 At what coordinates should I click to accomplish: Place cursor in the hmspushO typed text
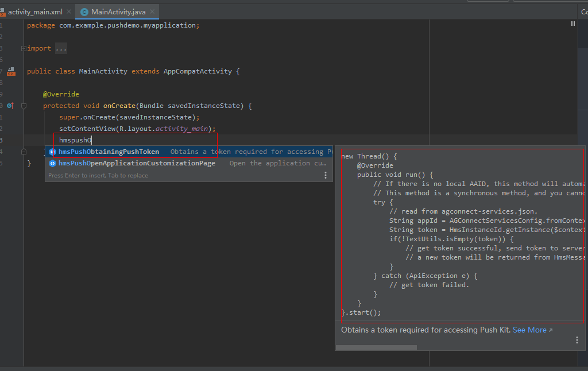[x=75, y=140]
